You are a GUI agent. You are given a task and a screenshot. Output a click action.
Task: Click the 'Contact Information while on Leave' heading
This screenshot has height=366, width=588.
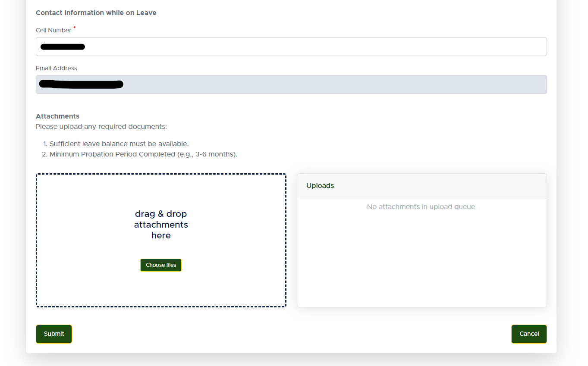coord(96,13)
